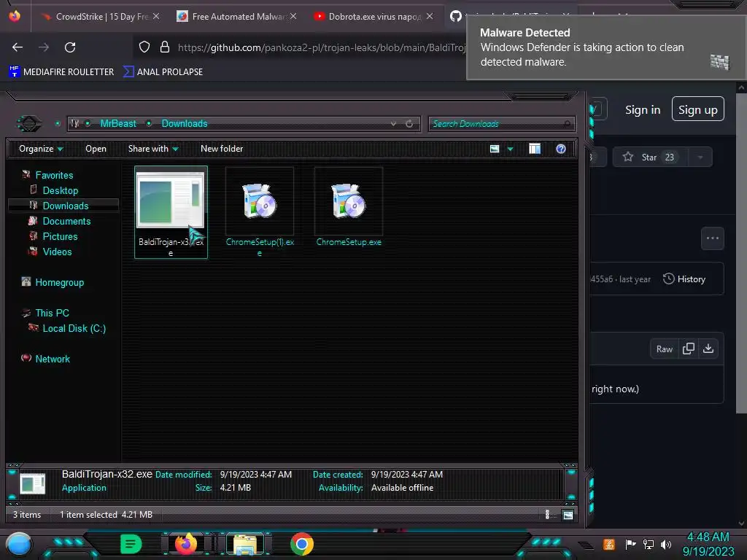747x560 pixels.
Task: Expand Star lists dropdown arrow
Action: click(700, 157)
